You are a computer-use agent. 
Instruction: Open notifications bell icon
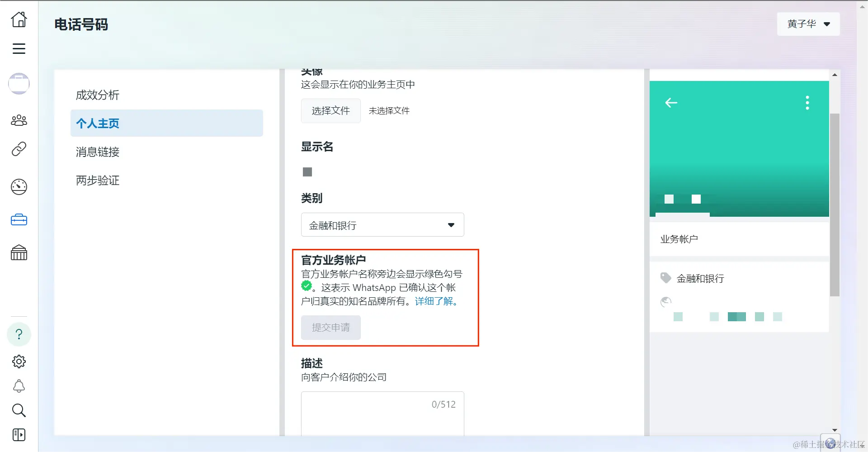click(x=19, y=386)
